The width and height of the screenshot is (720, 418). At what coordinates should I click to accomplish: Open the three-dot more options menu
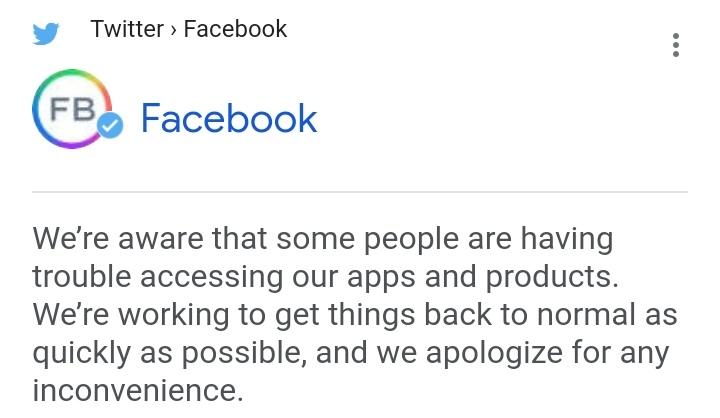click(677, 45)
